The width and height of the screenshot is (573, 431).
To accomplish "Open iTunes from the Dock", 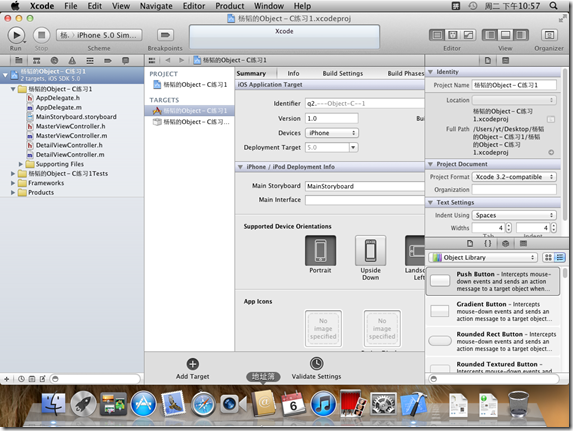I will point(323,404).
